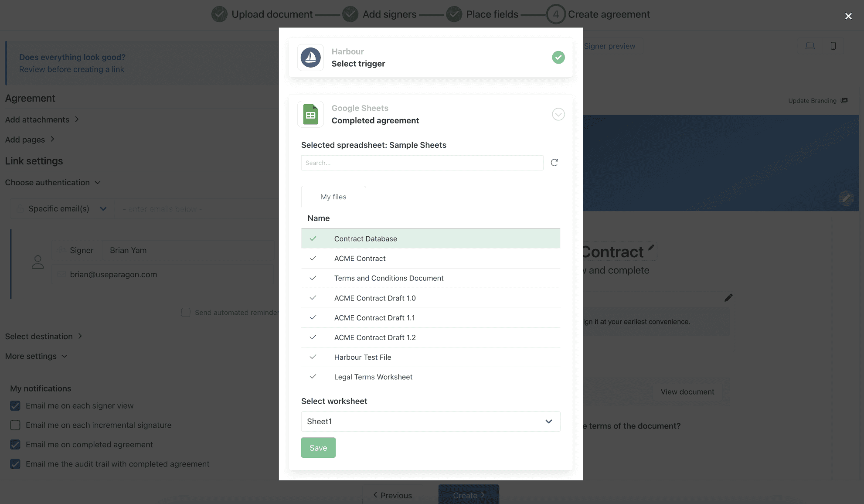Click the Google Sheets icon

click(310, 114)
